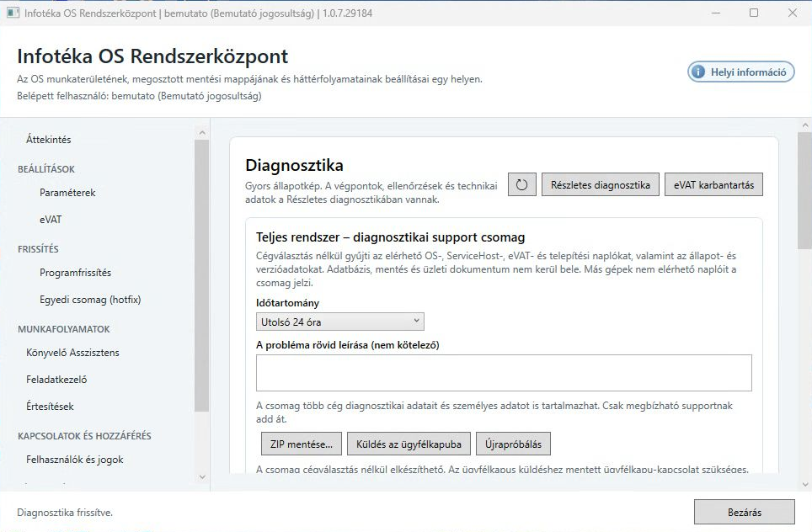Viewport: 812px width, 532px height.
Task: Click the sidebar scroll up arrow
Action: coord(202,133)
